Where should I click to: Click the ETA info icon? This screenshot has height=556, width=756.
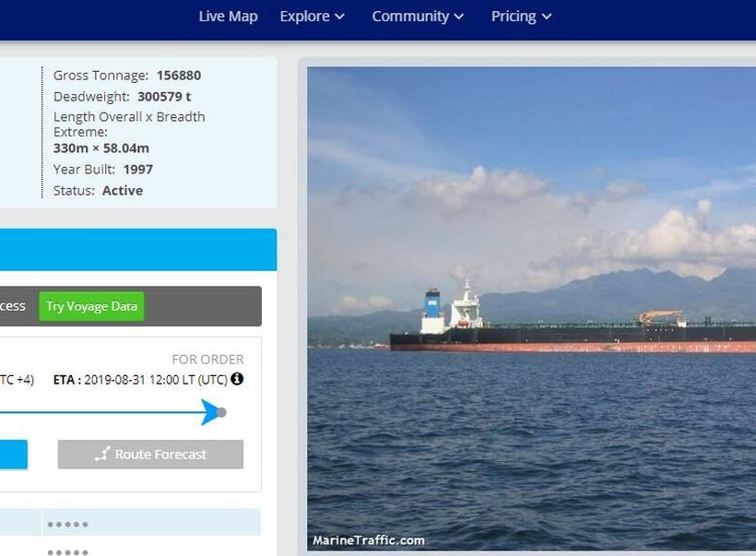(237, 379)
